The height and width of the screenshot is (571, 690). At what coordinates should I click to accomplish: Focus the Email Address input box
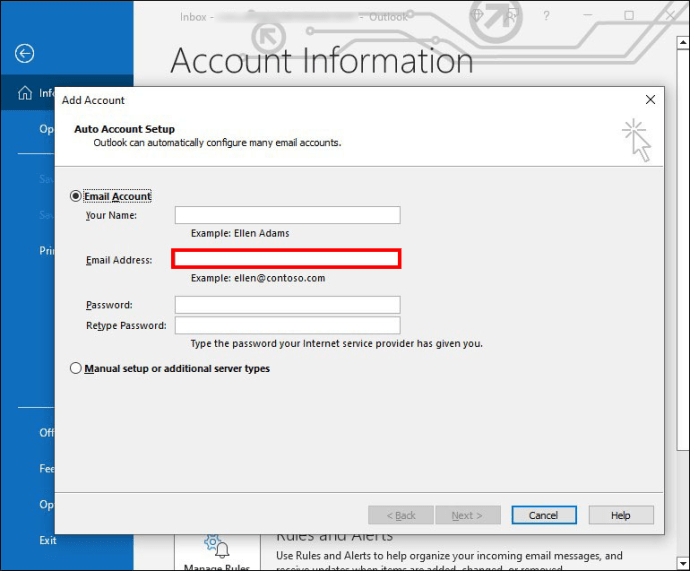click(286, 259)
